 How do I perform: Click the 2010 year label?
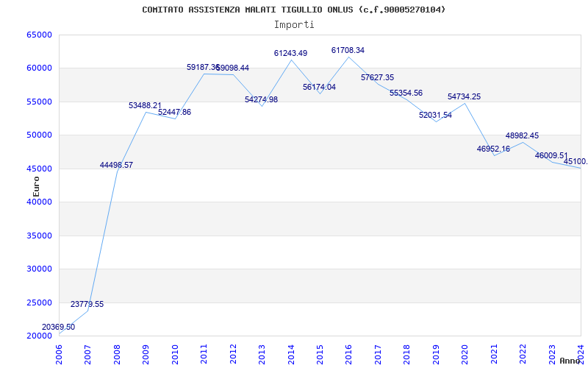pos(175,354)
